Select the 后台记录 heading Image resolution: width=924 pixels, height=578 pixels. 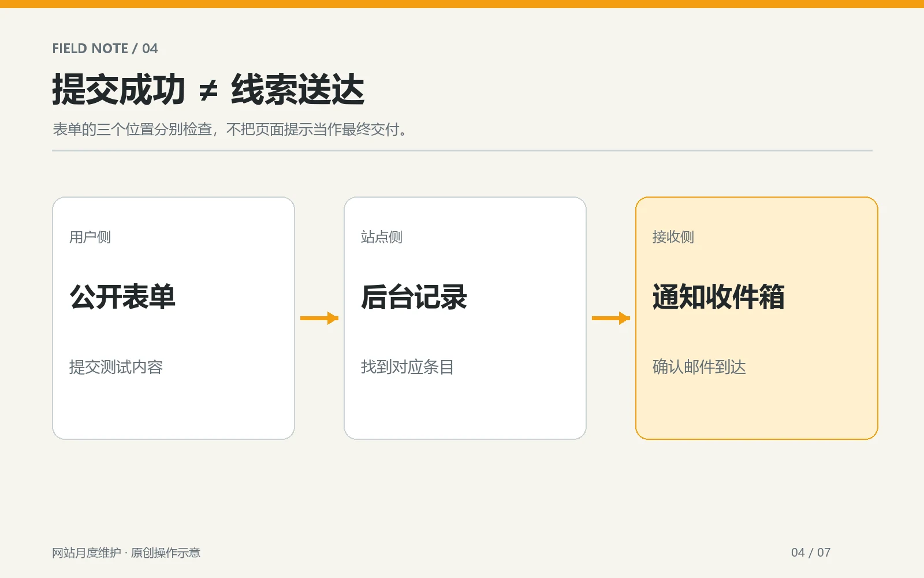pyautogui.click(x=414, y=297)
